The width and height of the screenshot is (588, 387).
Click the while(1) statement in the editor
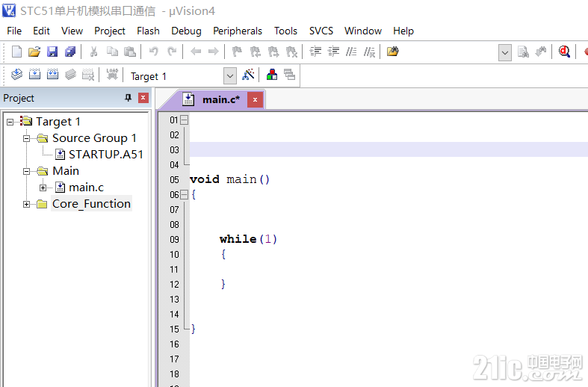coord(248,239)
